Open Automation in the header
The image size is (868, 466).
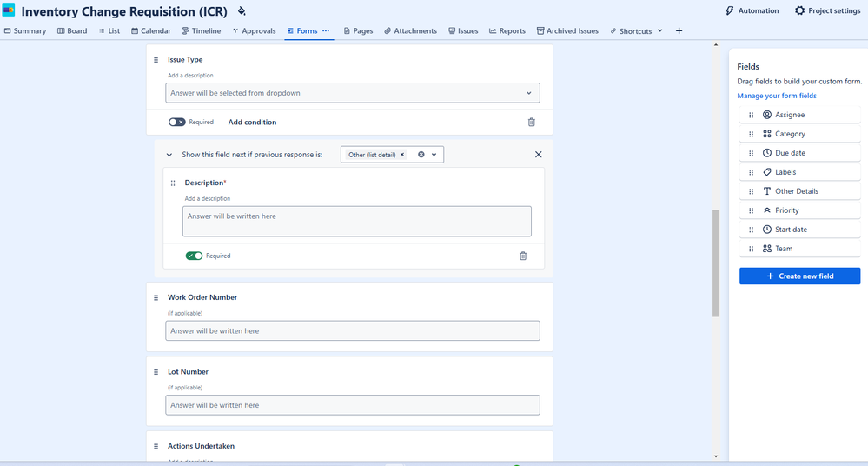pos(752,10)
